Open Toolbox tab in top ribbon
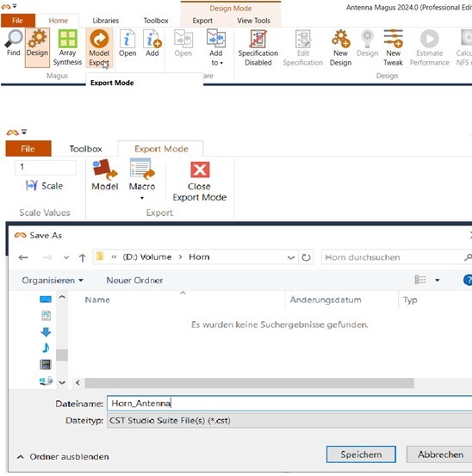Screen dimensions: 472x476 [x=156, y=21]
